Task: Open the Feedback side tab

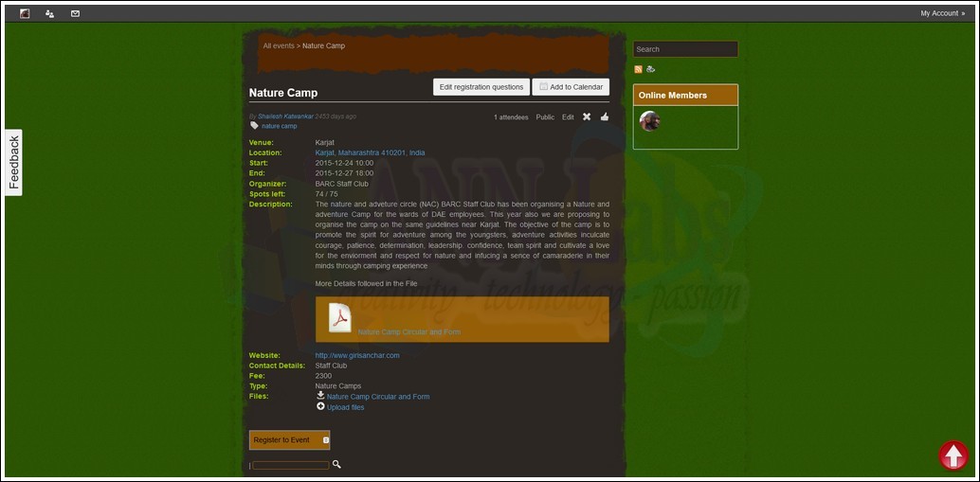Action: coord(13,162)
